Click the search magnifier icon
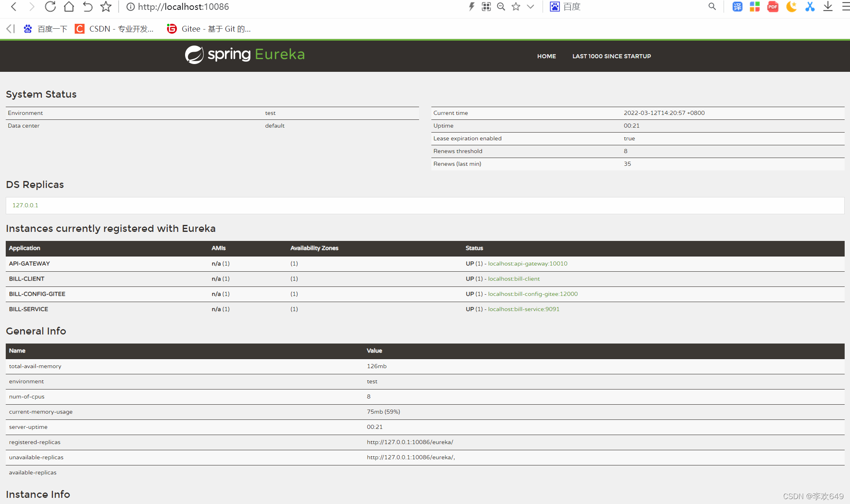This screenshot has width=850, height=504. point(712,7)
